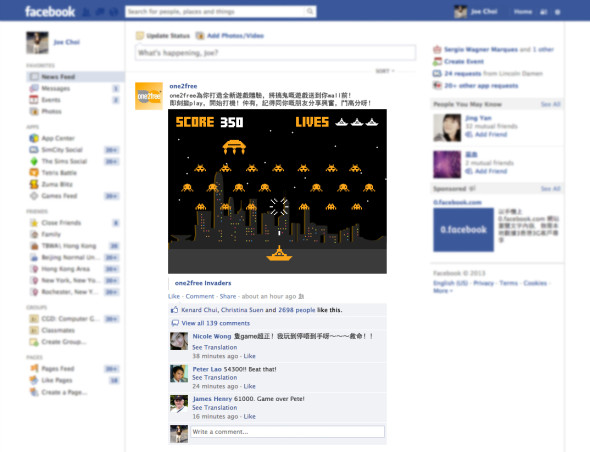Screen dimensions: 590x452
Task: Click the App Center icon
Action: tap(34, 138)
